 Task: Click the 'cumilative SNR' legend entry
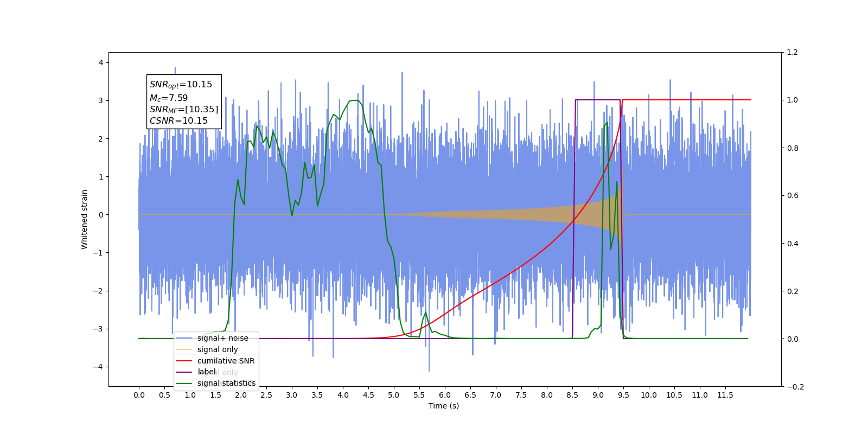(x=216, y=361)
